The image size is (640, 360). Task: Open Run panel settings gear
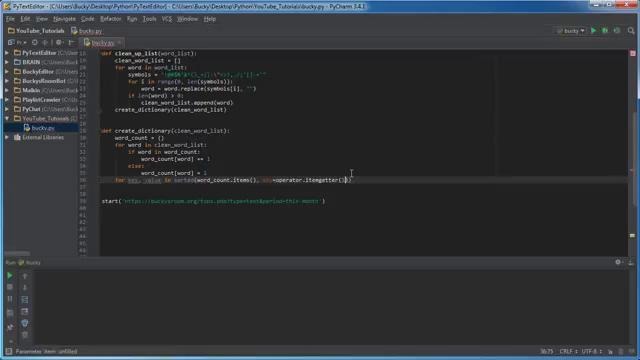[x=618, y=262]
